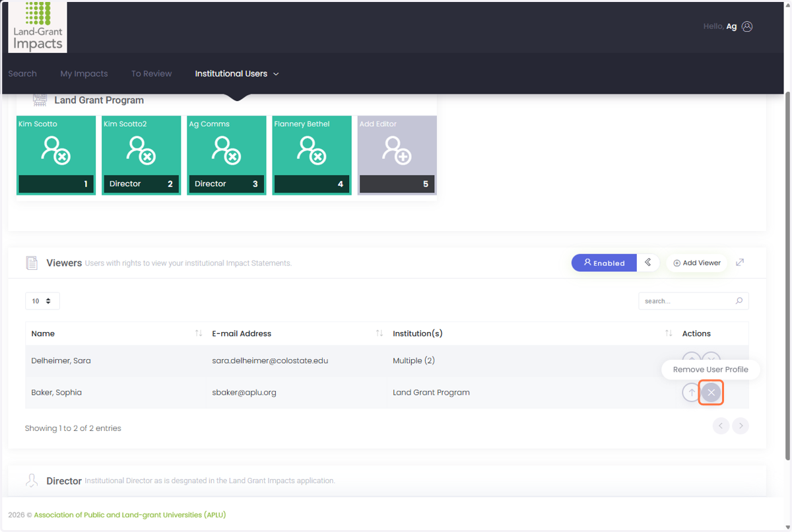Select the Add Editor card numbered 5

pos(397,155)
